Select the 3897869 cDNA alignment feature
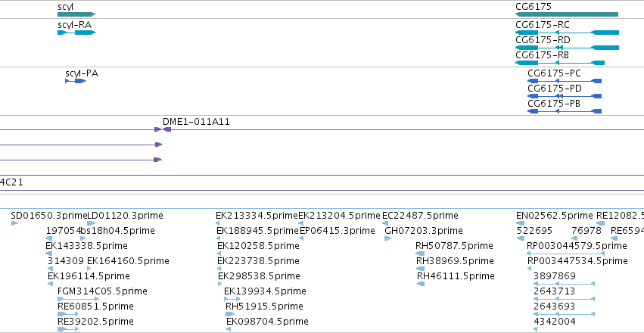644x333 pixels. [x=564, y=284]
